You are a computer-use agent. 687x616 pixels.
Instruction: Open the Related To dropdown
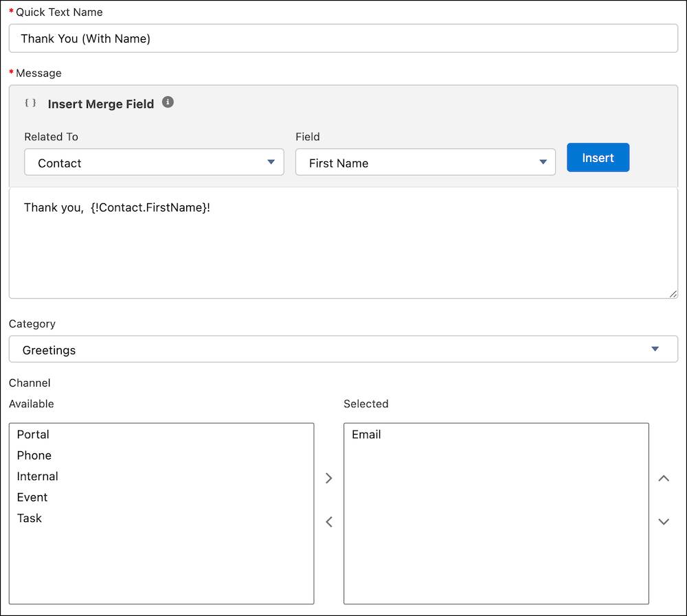(154, 162)
